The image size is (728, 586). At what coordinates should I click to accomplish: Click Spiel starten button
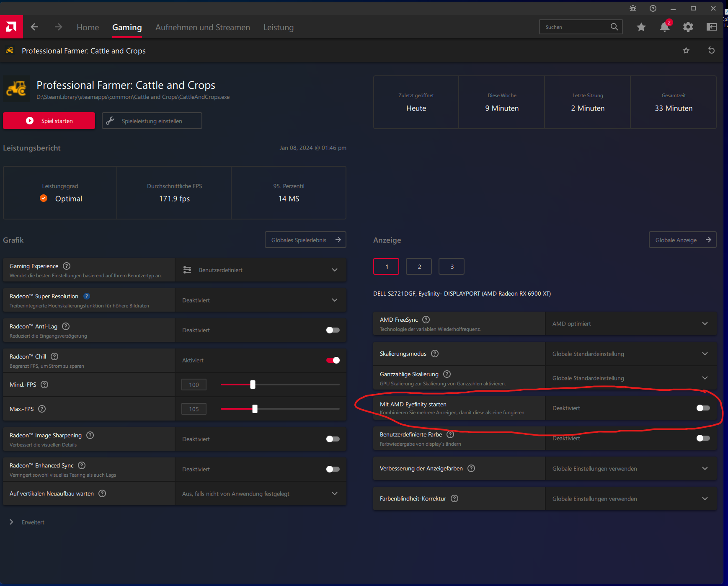[x=49, y=121]
